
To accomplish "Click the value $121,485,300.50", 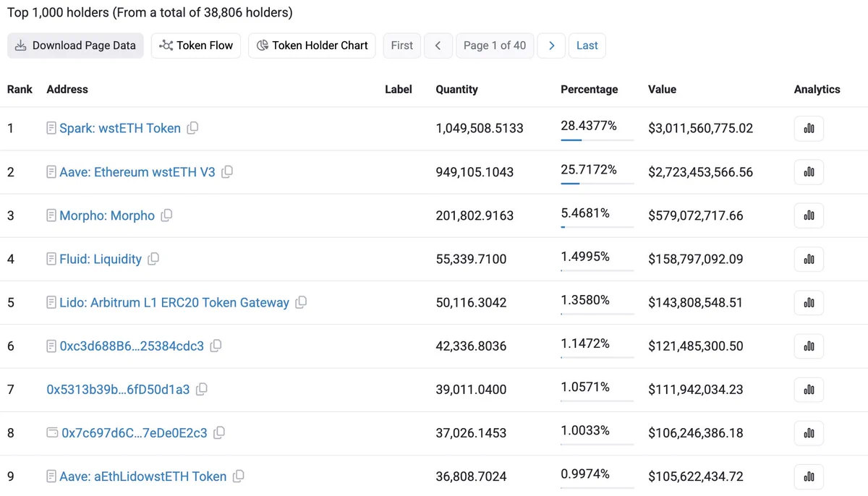I will click(x=696, y=346).
